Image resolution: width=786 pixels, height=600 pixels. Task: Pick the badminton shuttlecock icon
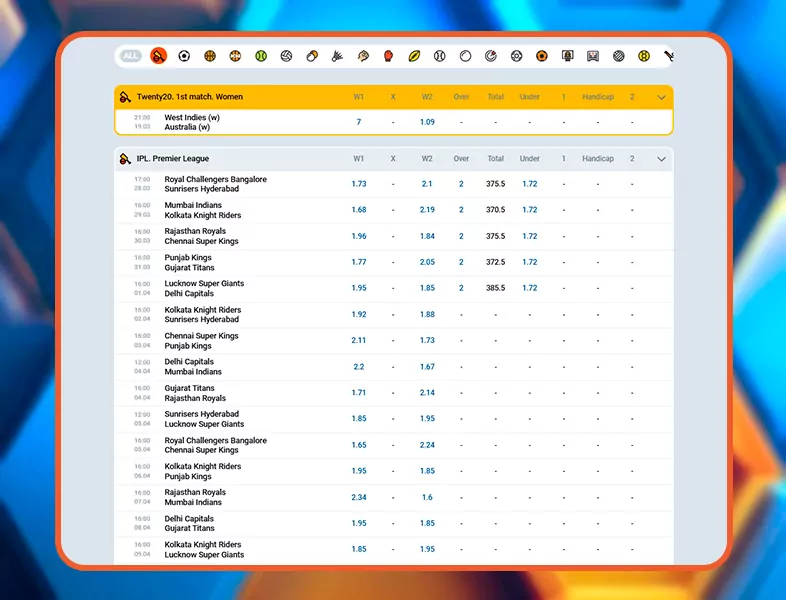click(x=337, y=56)
